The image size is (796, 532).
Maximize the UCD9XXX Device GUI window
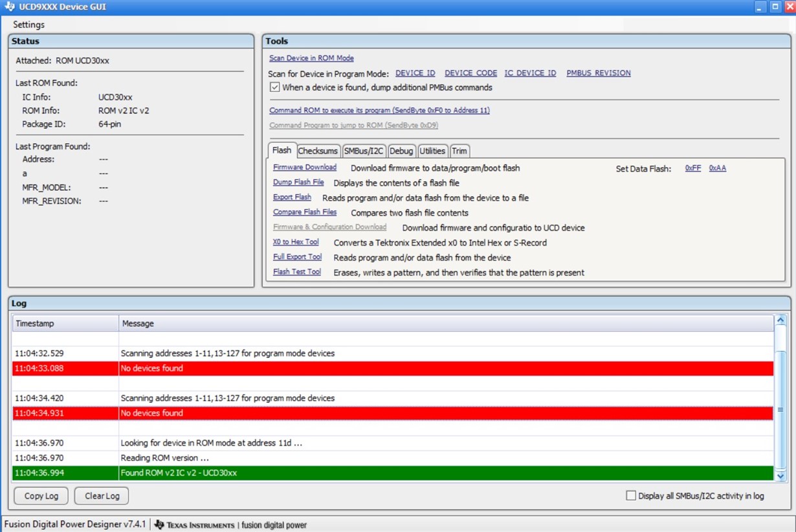point(775,7)
